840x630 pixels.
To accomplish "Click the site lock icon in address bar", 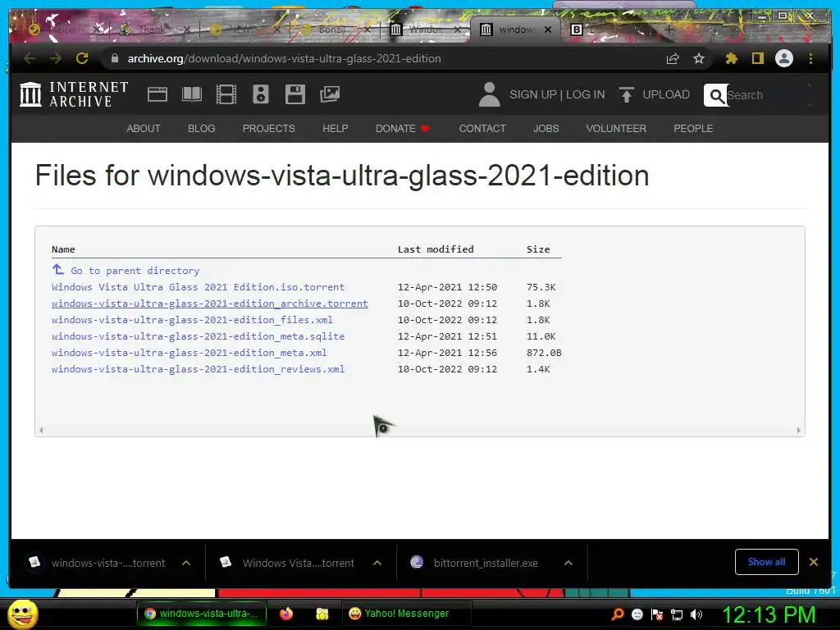I will click(x=114, y=58).
